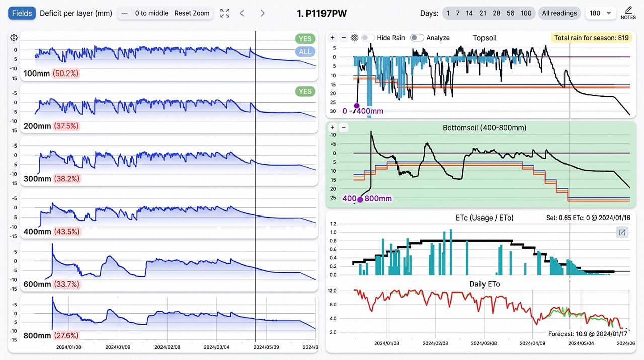Show 28 days of data
644x360 pixels.
pos(496,13)
